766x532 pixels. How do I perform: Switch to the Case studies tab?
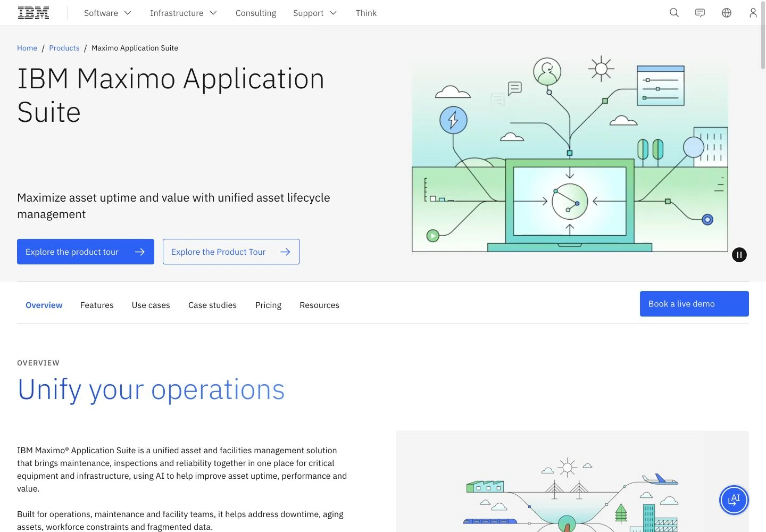tap(212, 305)
